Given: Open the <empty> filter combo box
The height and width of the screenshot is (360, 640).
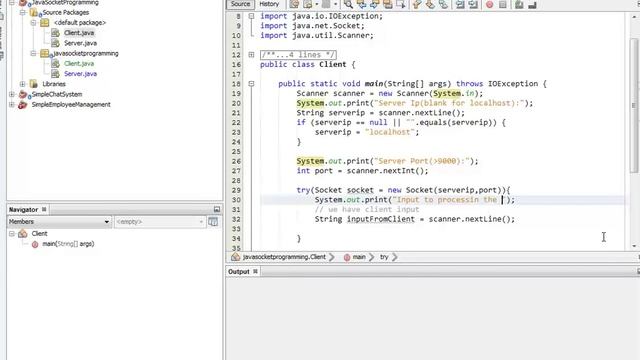Looking at the screenshot, I should point(160,222).
